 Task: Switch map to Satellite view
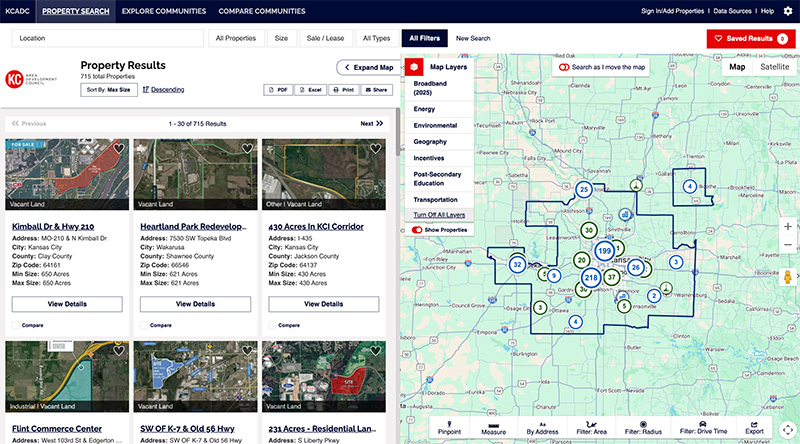coord(774,67)
